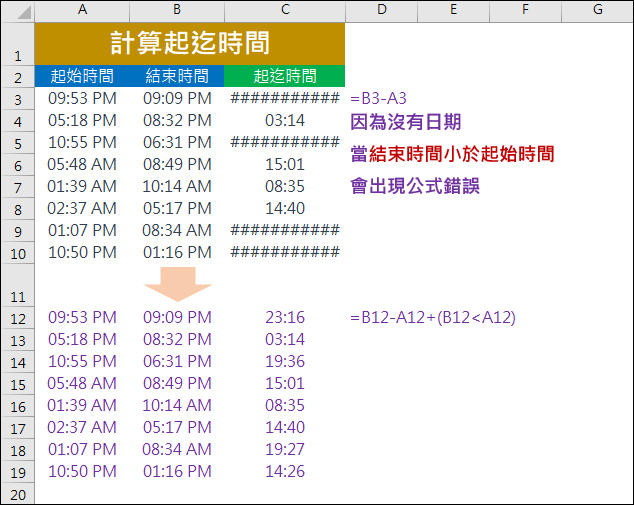Select row 2 header
This screenshot has height=505, width=634.
(x=18, y=76)
